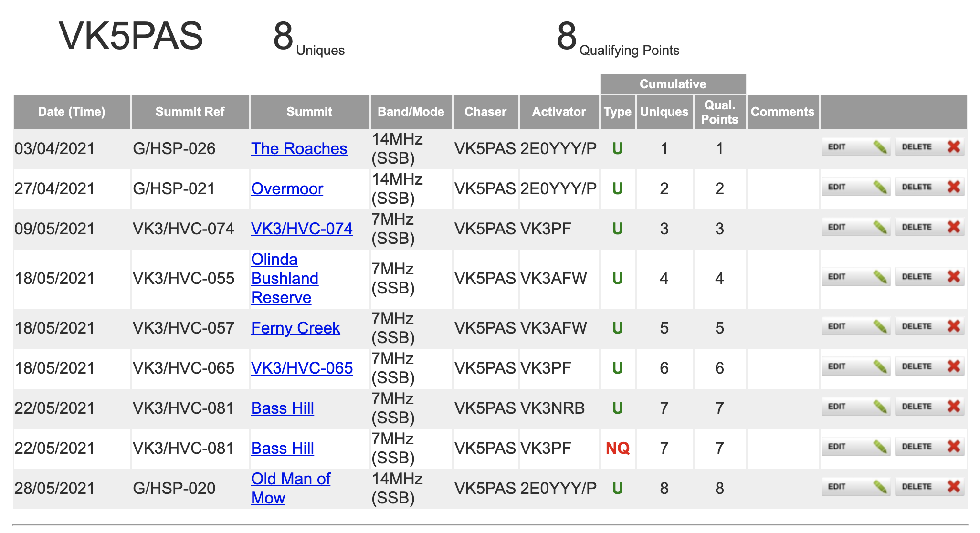
Task: Follow the VK3/HVC-065 summit link
Action: (302, 368)
